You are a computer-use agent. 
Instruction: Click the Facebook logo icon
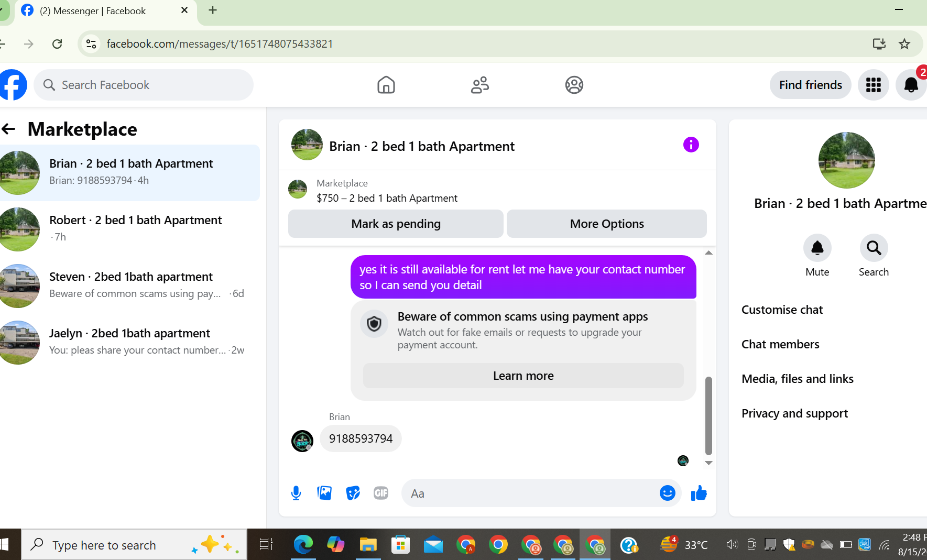[13, 85]
